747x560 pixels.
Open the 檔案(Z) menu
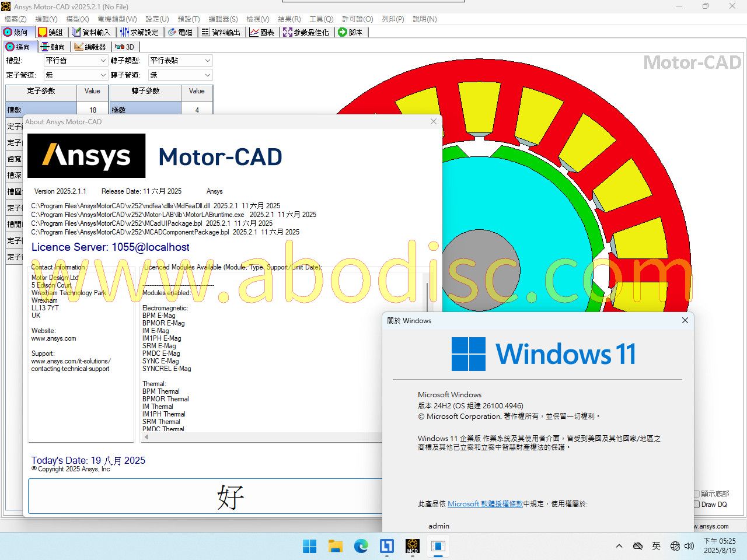[x=15, y=19]
